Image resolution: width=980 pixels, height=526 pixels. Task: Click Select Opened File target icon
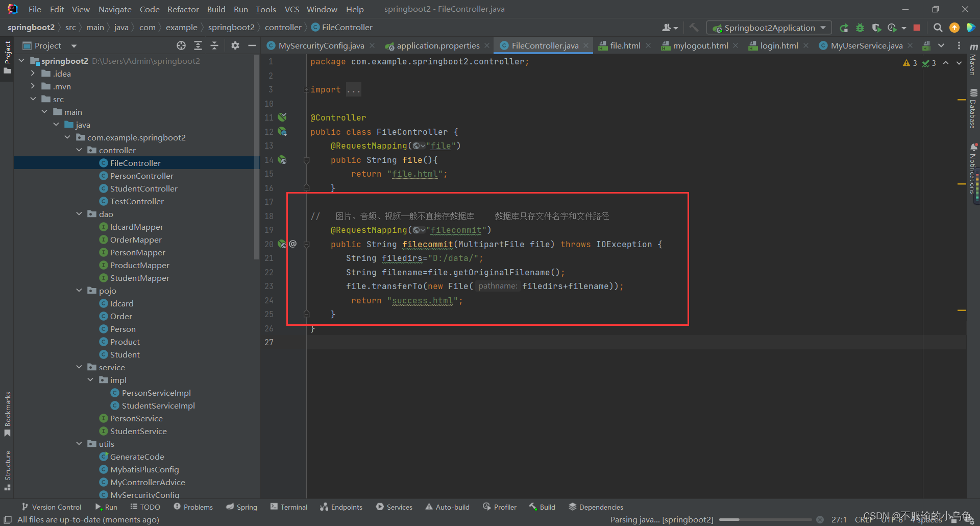pyautogui.click(x=181, y=45)
